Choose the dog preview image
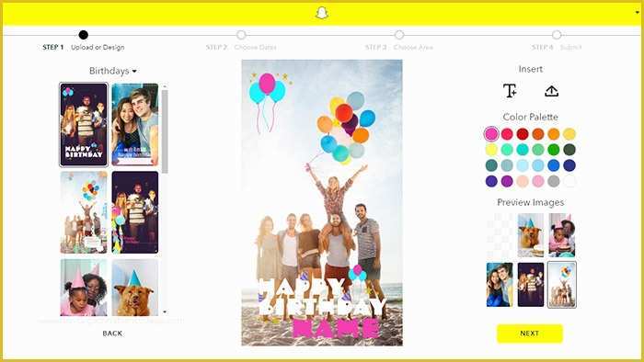The width and height of the screenshot is (644, 362). click(x=531, y=235)
